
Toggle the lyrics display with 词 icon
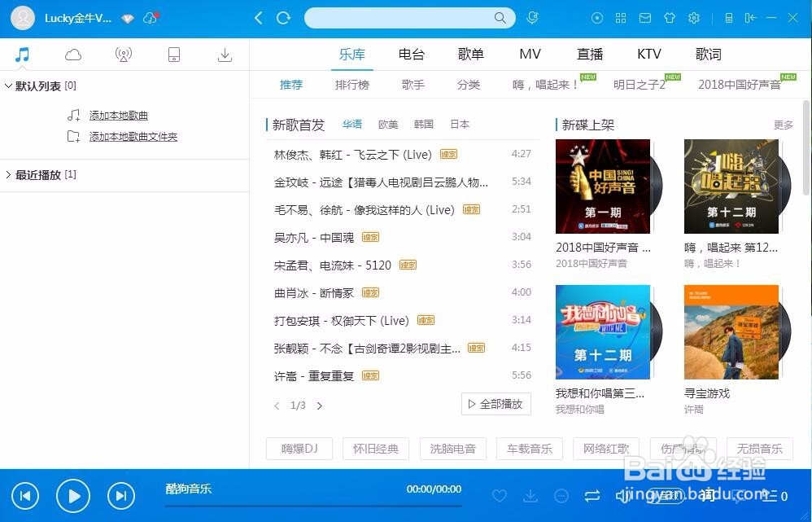pyautogui.click(x=706, y=495)
